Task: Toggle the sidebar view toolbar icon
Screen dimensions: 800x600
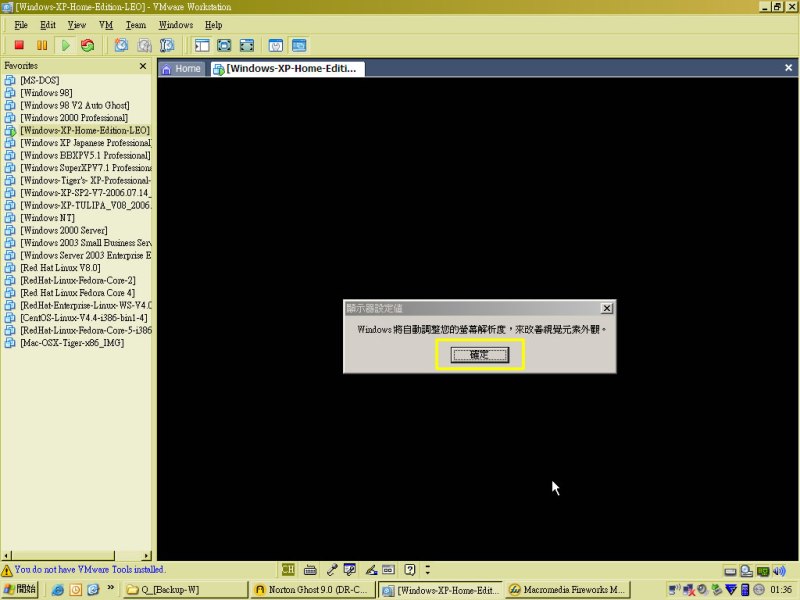Action: point(202,45)
